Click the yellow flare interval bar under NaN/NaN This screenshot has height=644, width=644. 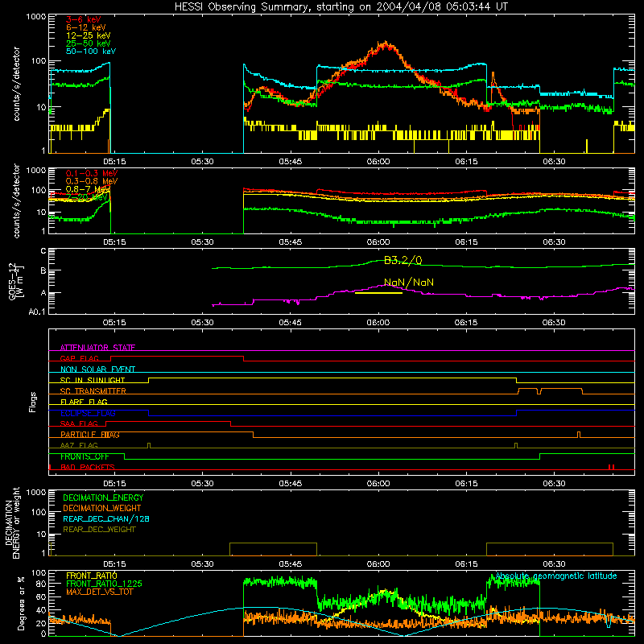pos(378,293)
